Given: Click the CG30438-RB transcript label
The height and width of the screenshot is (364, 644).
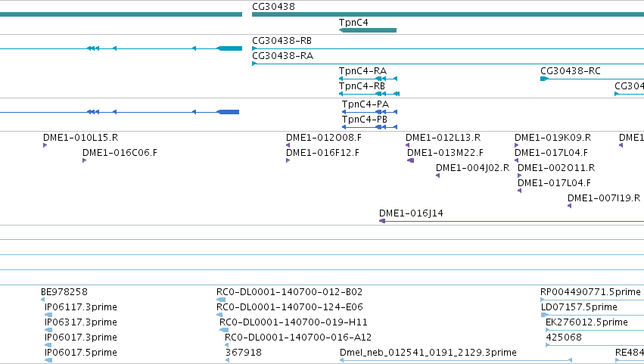Looking at the screenshot, I should tap(282, 41).
